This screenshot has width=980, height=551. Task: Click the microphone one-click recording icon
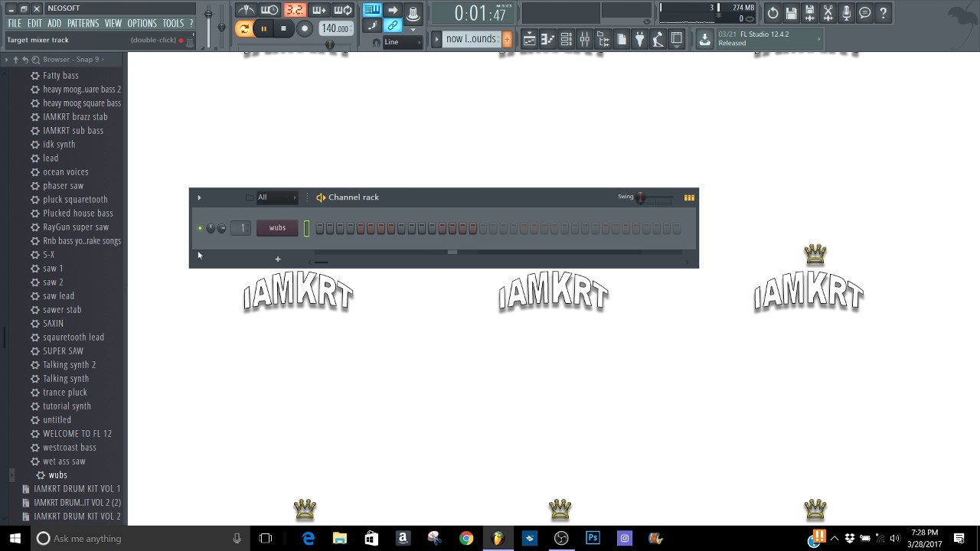coord(847,13)
